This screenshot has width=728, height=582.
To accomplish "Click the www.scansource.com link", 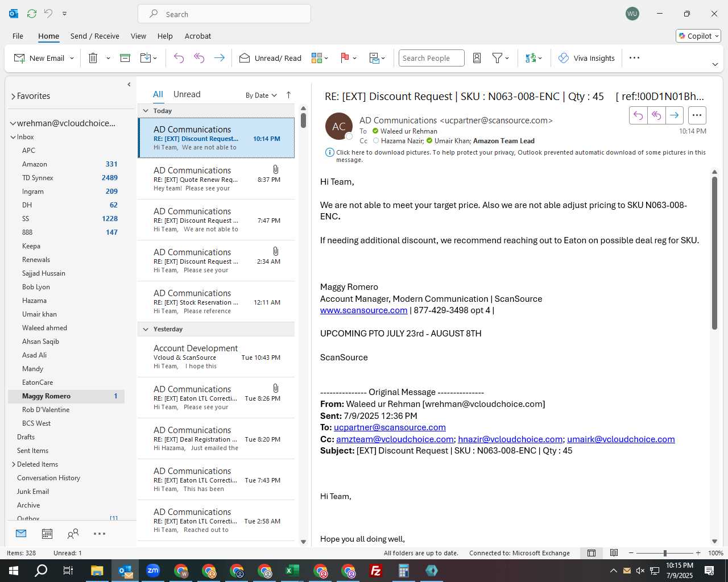I will (363, 310).
